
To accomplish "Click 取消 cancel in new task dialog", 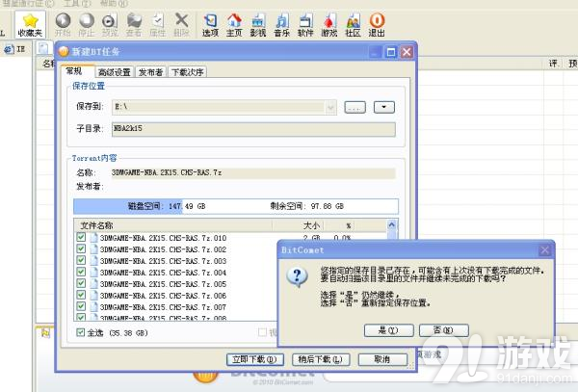I will coord(382,359).
